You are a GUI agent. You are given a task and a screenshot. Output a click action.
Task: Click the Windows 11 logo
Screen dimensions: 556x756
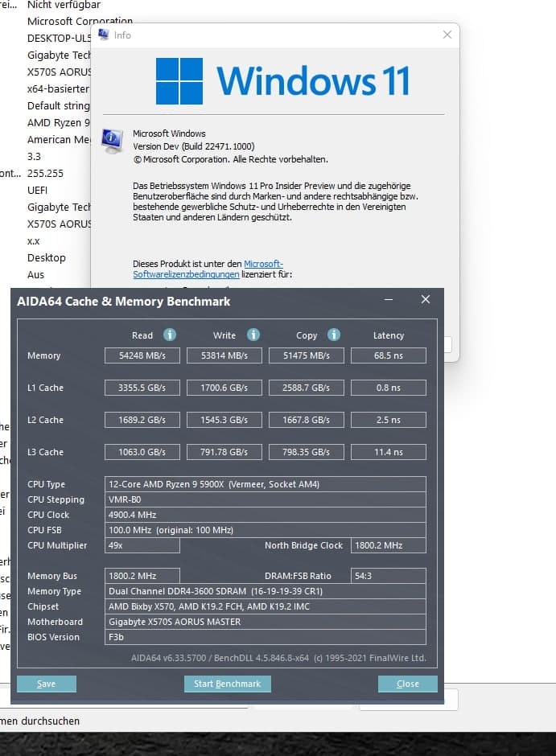pyautogui.click(x=282, y=81)
